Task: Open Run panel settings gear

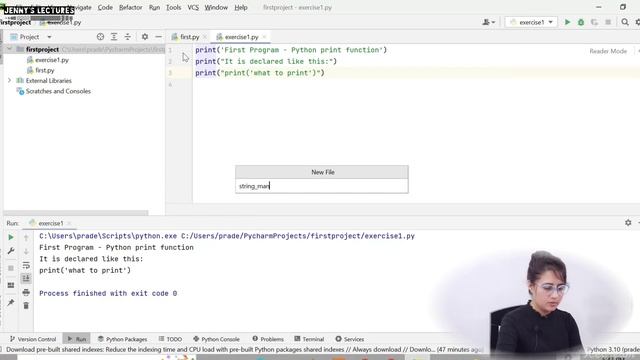Action: (x=628, y=222)
